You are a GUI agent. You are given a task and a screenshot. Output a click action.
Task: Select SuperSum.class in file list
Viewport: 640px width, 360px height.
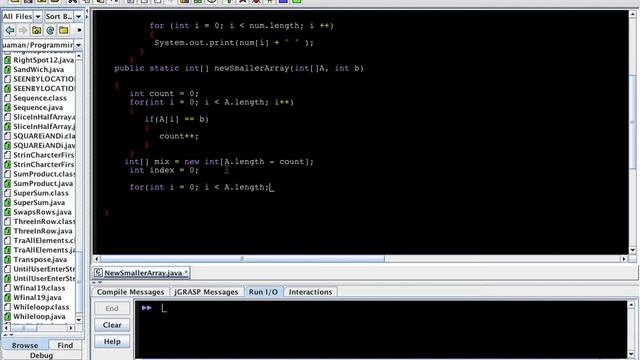tap(41, 193)
